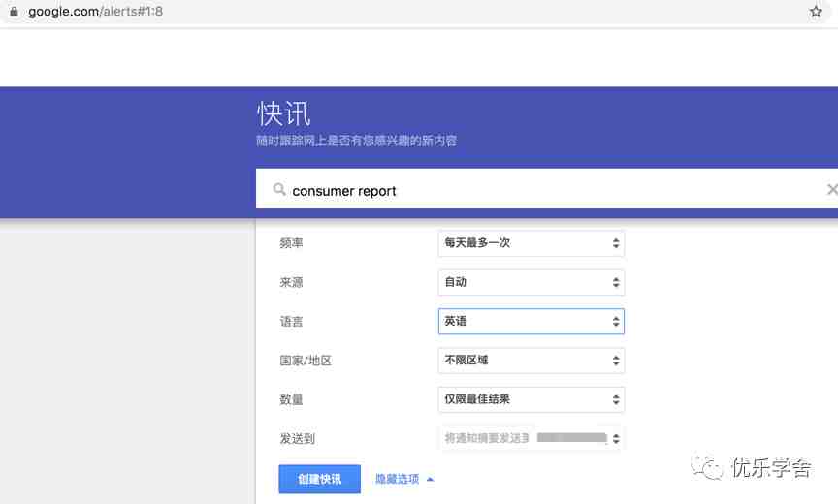Click the collapse arrow beside 隐藏选项

pos(431,480)
